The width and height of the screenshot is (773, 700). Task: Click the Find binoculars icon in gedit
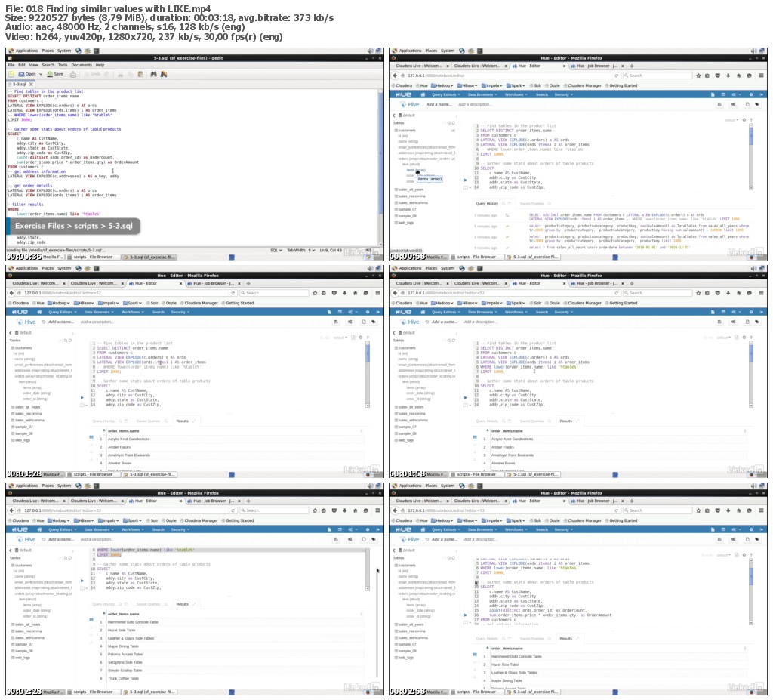[x=153, y=74]
